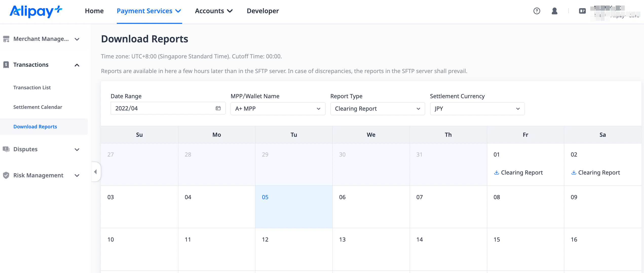This screenshot has width=644, height=273.
Task: Open Transaction List in sidebar
Action: [32, 88]
